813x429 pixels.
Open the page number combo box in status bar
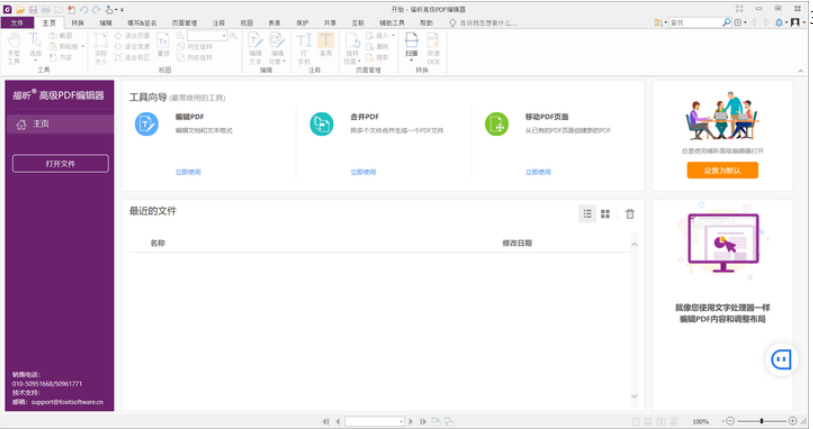pyautogui.click(x=375, y=422)
